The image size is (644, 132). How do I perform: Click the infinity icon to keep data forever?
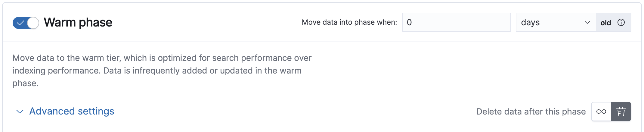pos(601,112)
